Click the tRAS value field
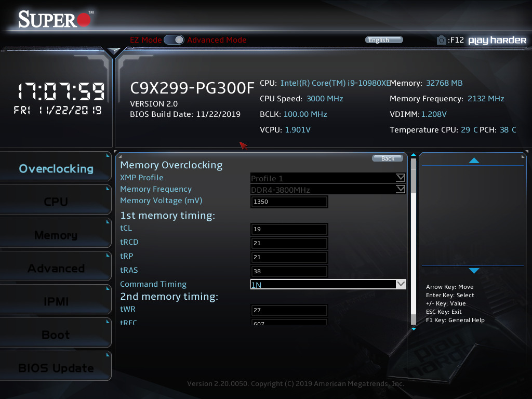This screenshot has width=532, height=399. 289,271
